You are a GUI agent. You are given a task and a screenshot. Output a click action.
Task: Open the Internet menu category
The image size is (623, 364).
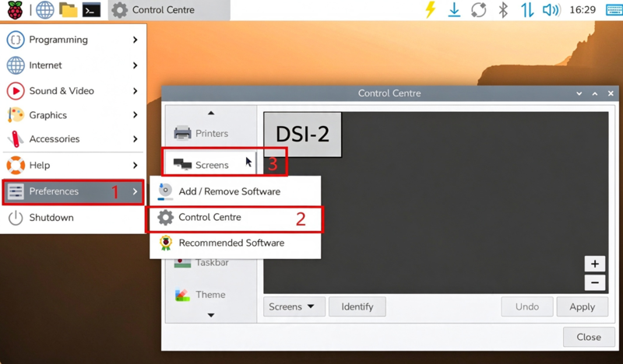point(73,65)
